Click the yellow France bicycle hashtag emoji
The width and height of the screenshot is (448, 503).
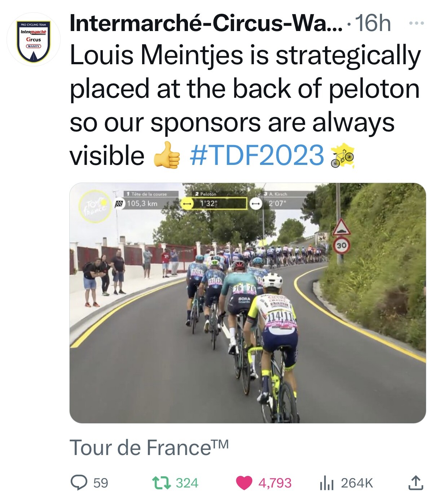pos(342,156)
